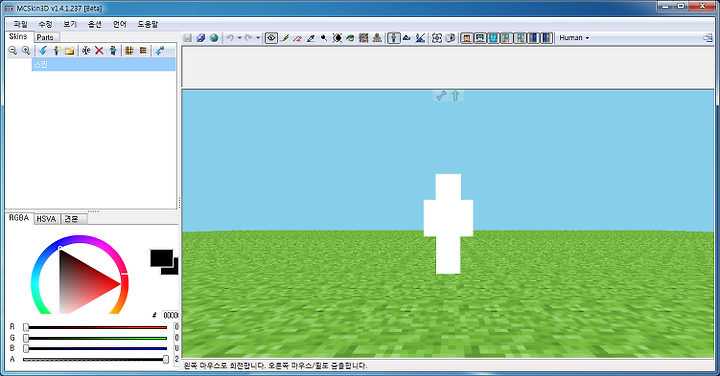Viewport: 720px width, 376px height.
Task: Switch to the hybrid split view mode
Action: pyautogui.click(x=420, y=38)
